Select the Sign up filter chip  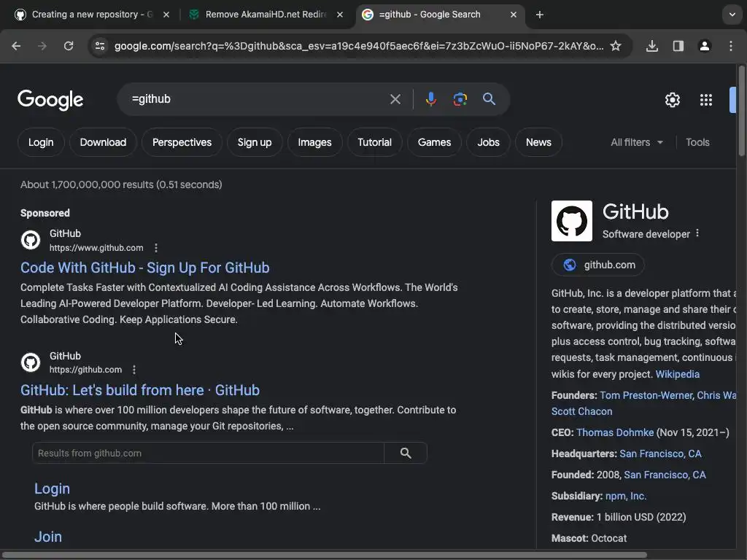click(x=255, y=142)
